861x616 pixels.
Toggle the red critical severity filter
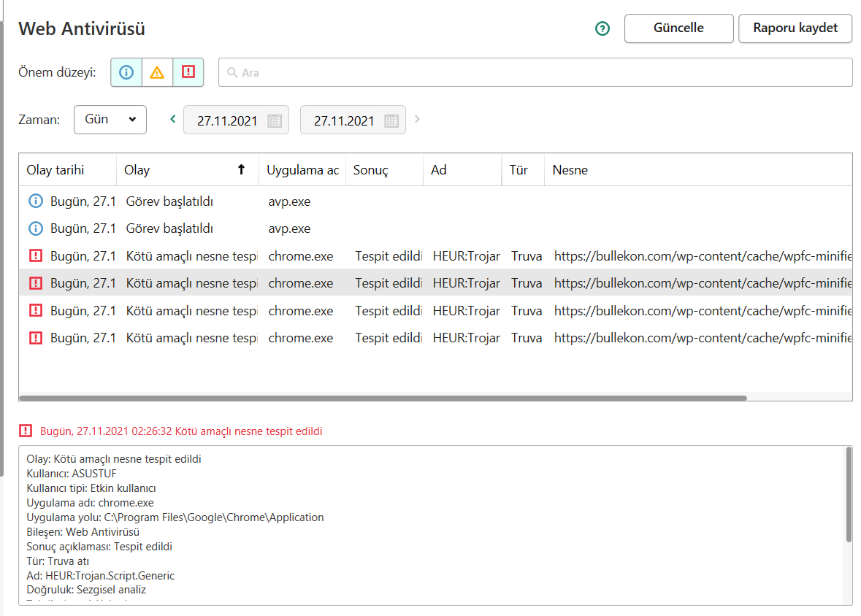click(x=188, y=72)
